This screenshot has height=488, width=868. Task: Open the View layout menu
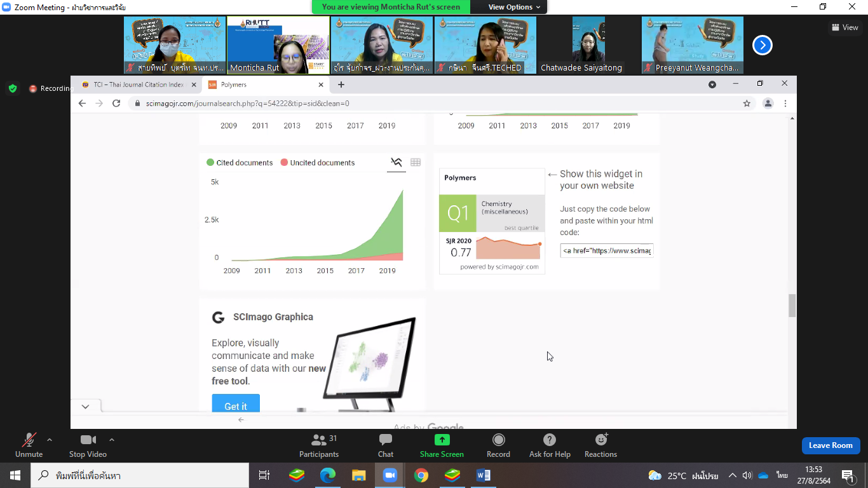(x=844, y=27)
